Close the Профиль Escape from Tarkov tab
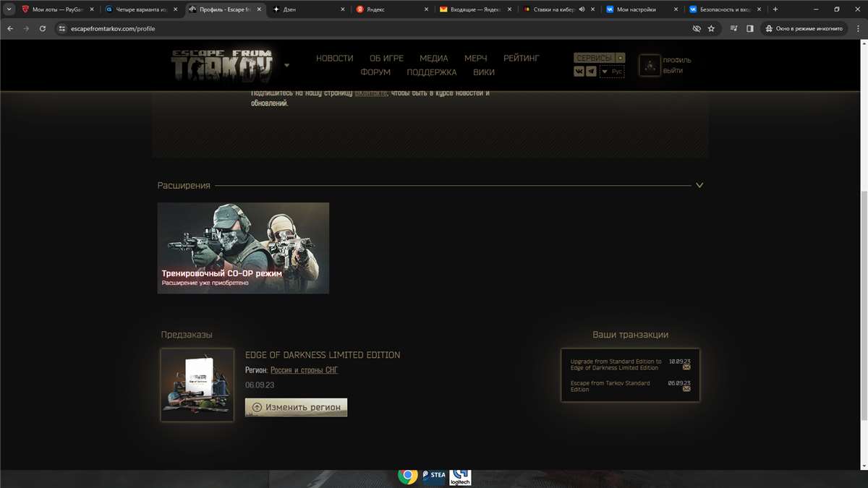The width and height of the screenshot is (868, 488). tap(258, 9)
